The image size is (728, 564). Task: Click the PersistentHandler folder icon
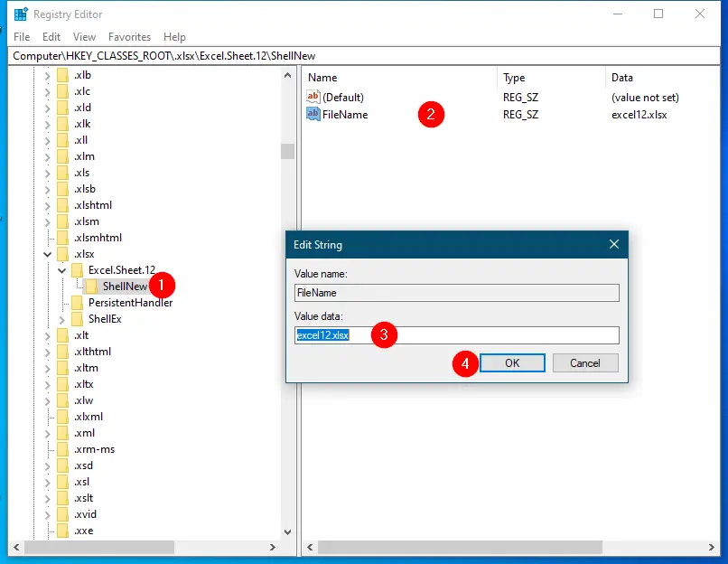tap(77, 303)
